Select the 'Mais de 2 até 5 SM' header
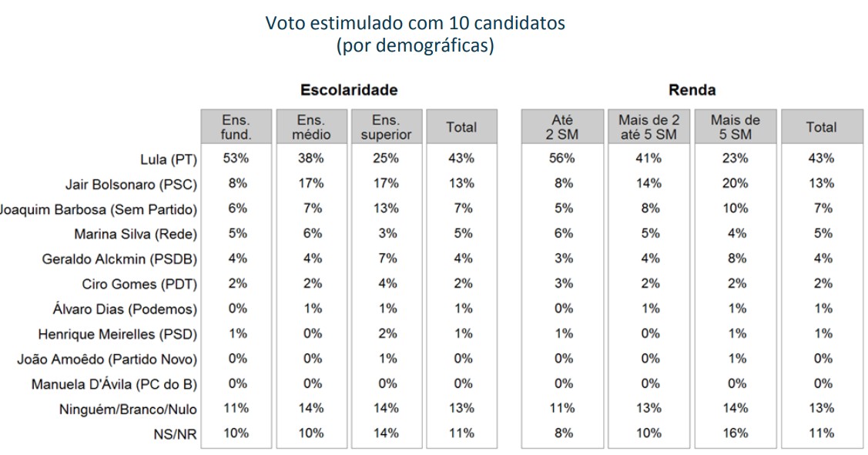This screenshot has height=455, width=868. (x=648, y=127)
